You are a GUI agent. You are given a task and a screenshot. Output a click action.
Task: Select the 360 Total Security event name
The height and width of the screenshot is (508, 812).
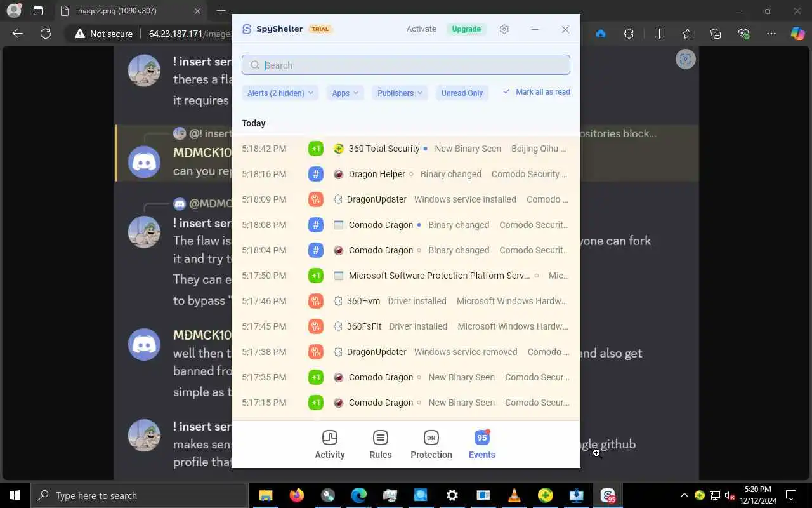(384, 149)
